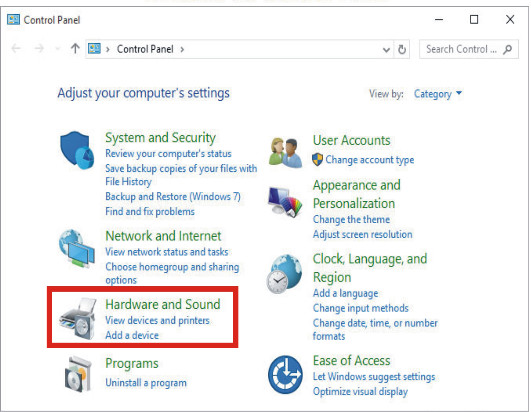Click the Forward navigation arrow

pyautogui.click(x=39, y=48)
